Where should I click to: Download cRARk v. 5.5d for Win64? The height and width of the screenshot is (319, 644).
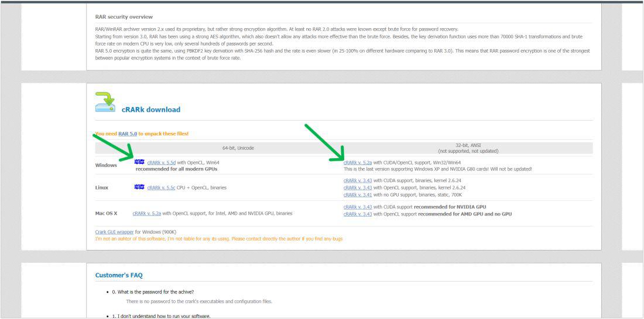pyautogui.click(x=162, y=163)
